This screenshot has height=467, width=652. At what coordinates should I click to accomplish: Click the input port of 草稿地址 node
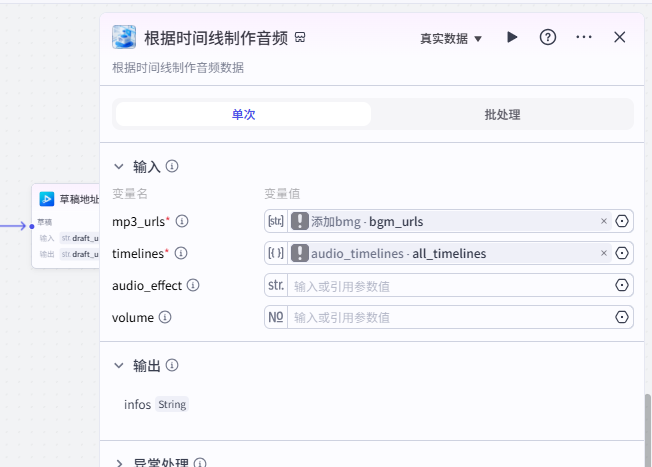(32, 226)
